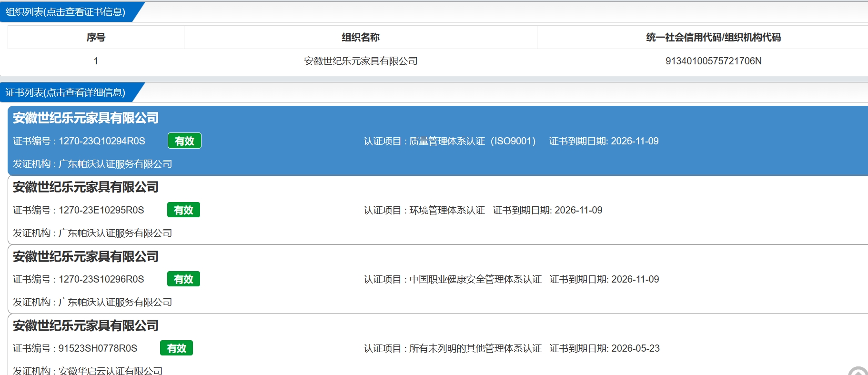Select company title above 1270-23E10295R0S
Viewport: 868px width, 375px height.
coord(86,187)
